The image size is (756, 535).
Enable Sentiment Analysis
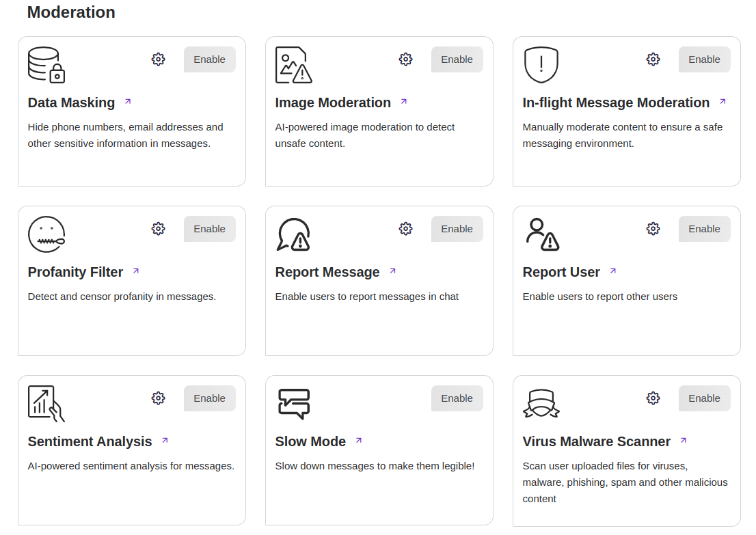point(209,398)
